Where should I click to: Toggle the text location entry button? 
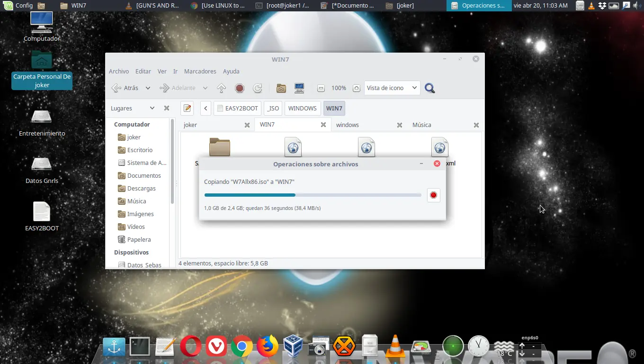187,108
